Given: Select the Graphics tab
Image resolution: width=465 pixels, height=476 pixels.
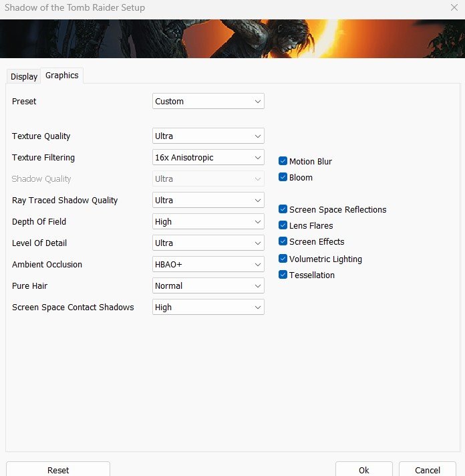Looking at the screenshot, I should point(62,76).
